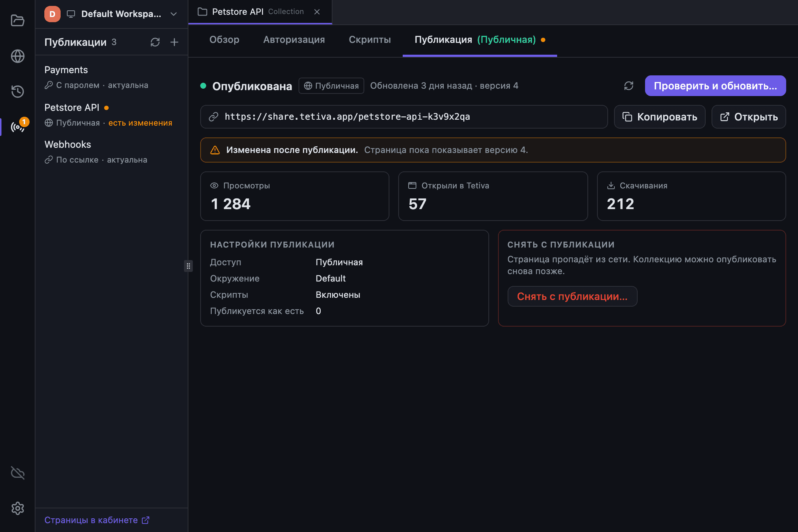Select the Petstore API publication in the list
Screen dimensions: 798x532
[x=112, y=115]
